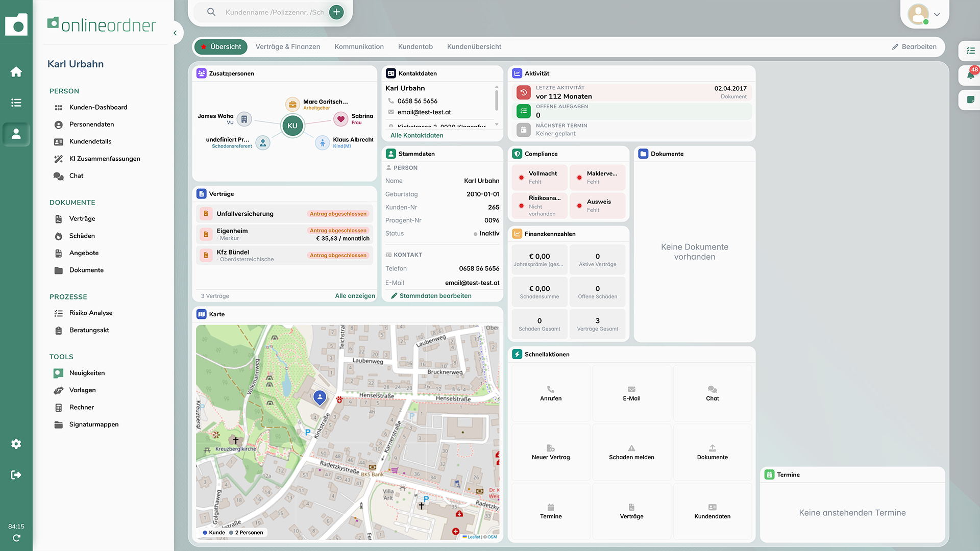
Task: Click the central KU node
Action: click(x=292, y=126)
